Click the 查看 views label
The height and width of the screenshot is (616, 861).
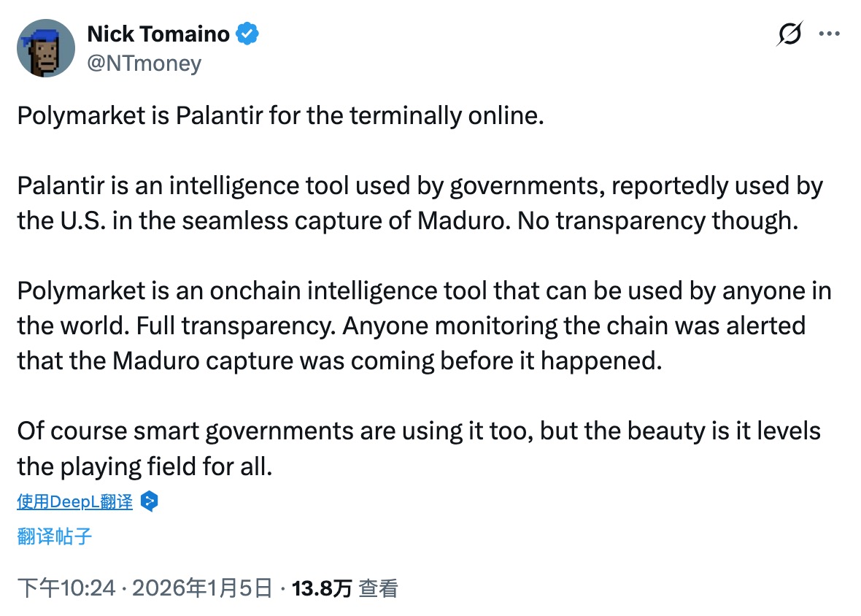378,588
